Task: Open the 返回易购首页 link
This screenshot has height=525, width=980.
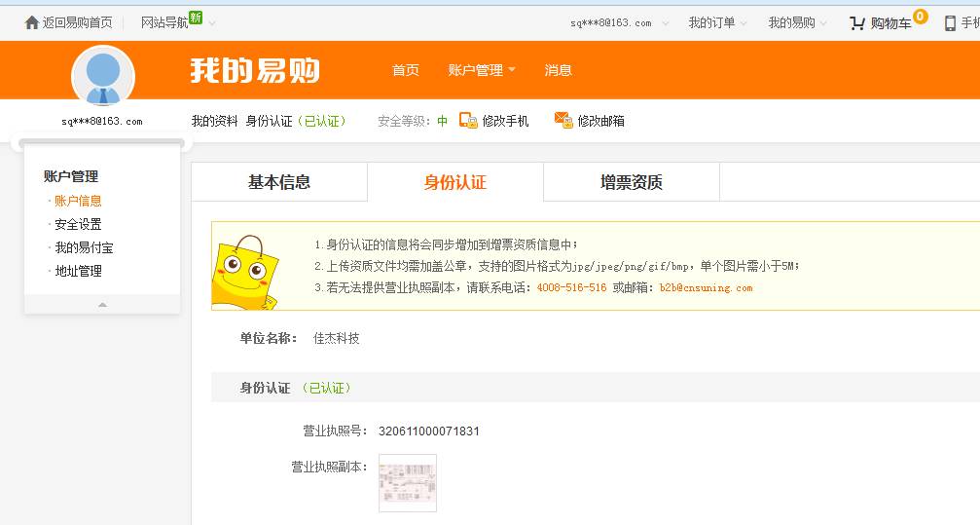Action: (x=78, y=23)
